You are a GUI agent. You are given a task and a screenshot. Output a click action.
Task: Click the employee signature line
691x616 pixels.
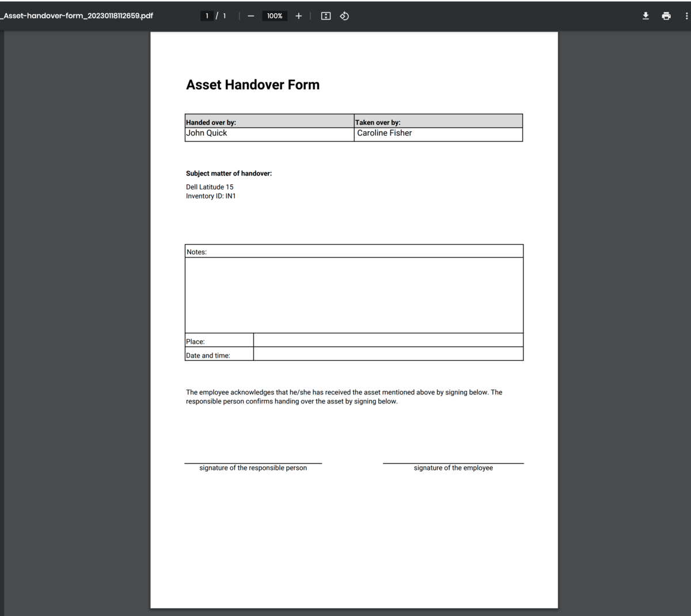[x=453, y=462]
